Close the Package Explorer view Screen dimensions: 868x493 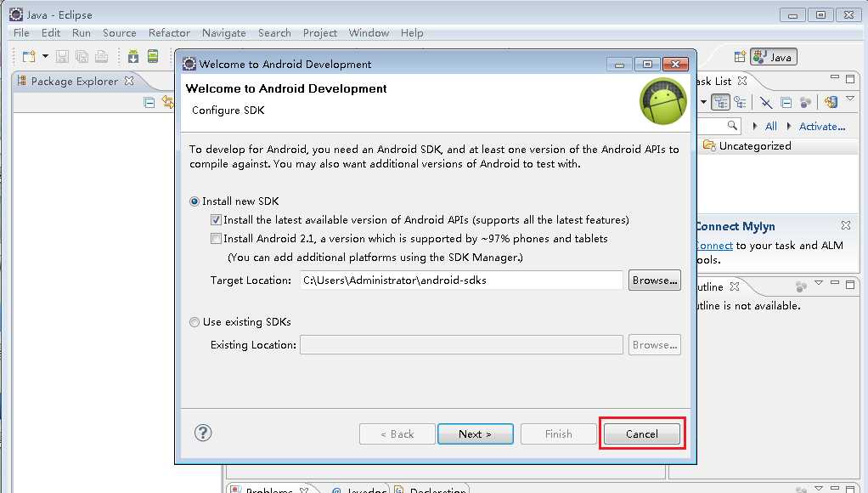click(129, 81)
